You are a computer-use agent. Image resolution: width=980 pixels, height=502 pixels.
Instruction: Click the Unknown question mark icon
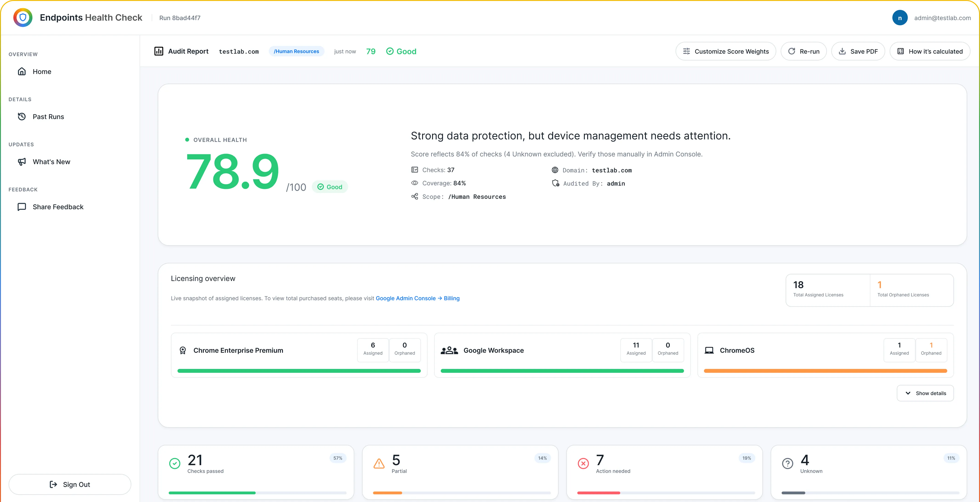tap(787, 463)
